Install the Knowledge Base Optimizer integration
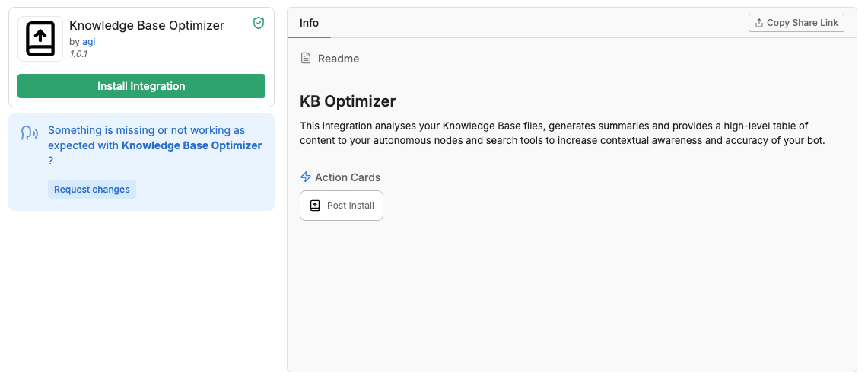The width and height of the screenshot is (868, 383). [x=141, y=86]
